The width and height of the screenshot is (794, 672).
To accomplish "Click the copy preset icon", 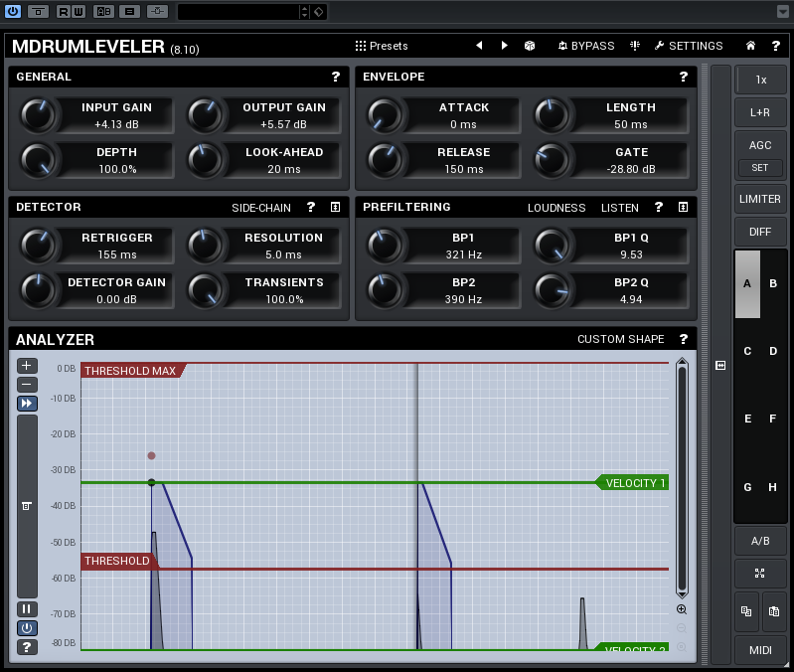I will 746,611.
